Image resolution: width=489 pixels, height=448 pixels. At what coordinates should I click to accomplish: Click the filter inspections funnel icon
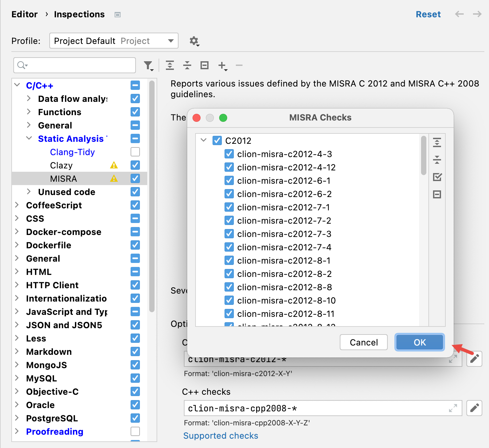click(148, 66)
